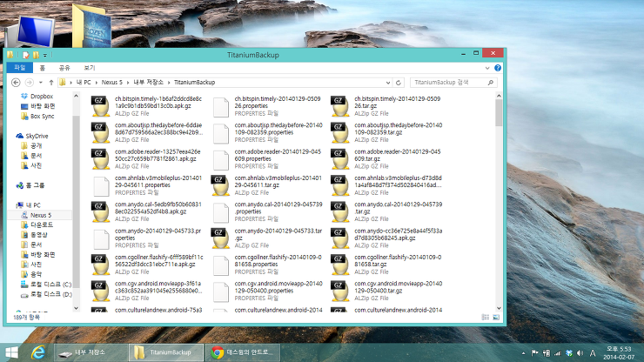Select ch.bitspin.timely-20140129 tar.gz file icon
This screenshot has height=362, width=644.
pos(340,106)
